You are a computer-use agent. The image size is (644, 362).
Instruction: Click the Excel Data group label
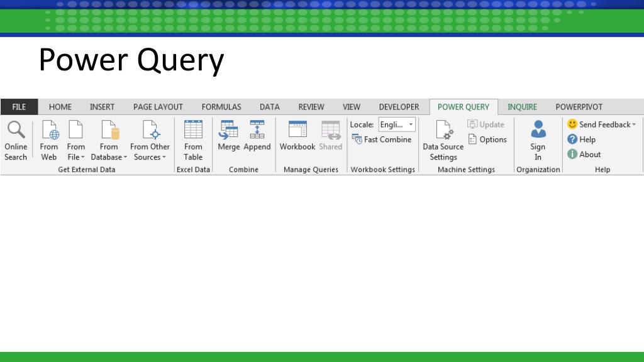pyautogui.click(x=193, y=170)
